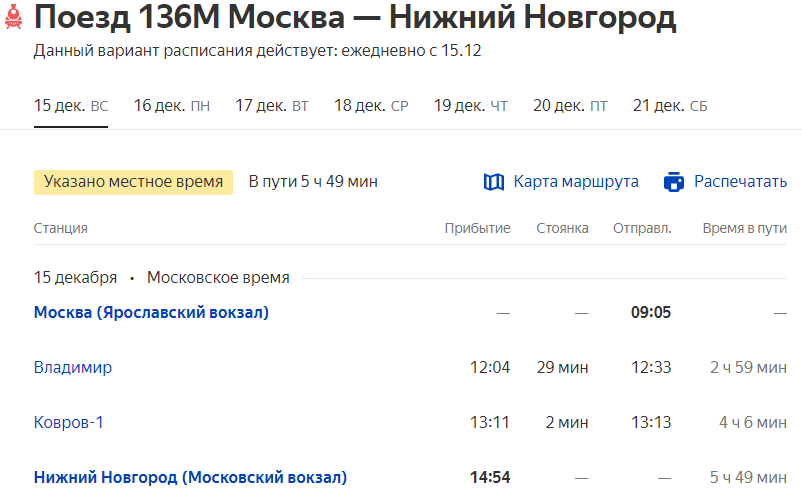Switch to the 21 дек. СБ tab
Viewport: 802px width, 498px height.
click(x=670, y=106)
